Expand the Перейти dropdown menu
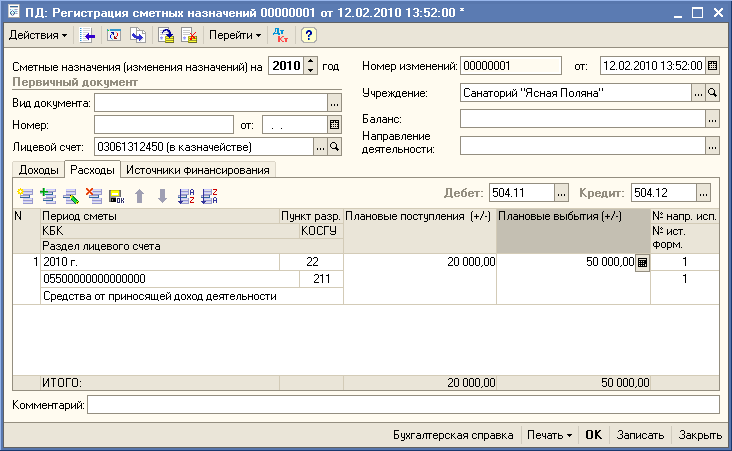 click(x=235, y=35)
